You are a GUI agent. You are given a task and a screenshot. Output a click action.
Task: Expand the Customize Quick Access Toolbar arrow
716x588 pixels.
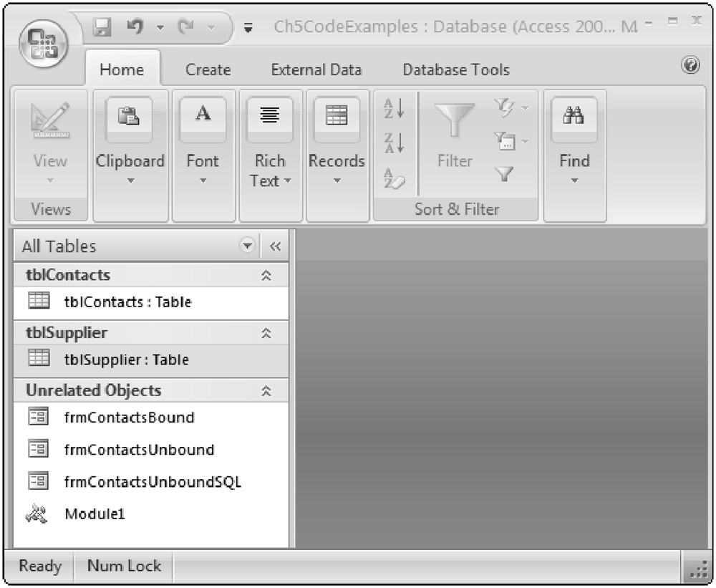(x=248, y=29)
